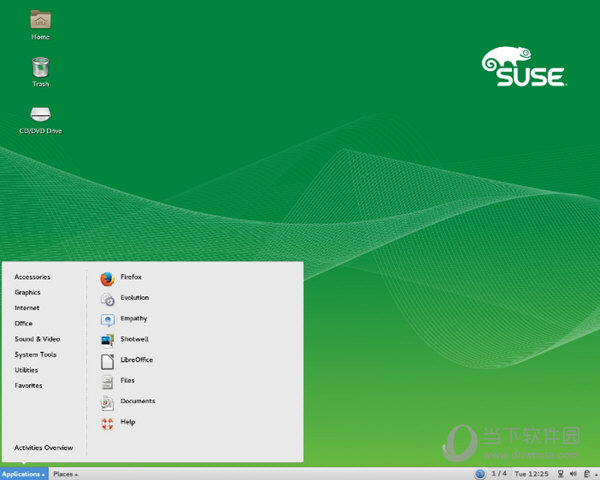Start the Empathy chat application icon

pyautogui.click(x=108, y=320)
